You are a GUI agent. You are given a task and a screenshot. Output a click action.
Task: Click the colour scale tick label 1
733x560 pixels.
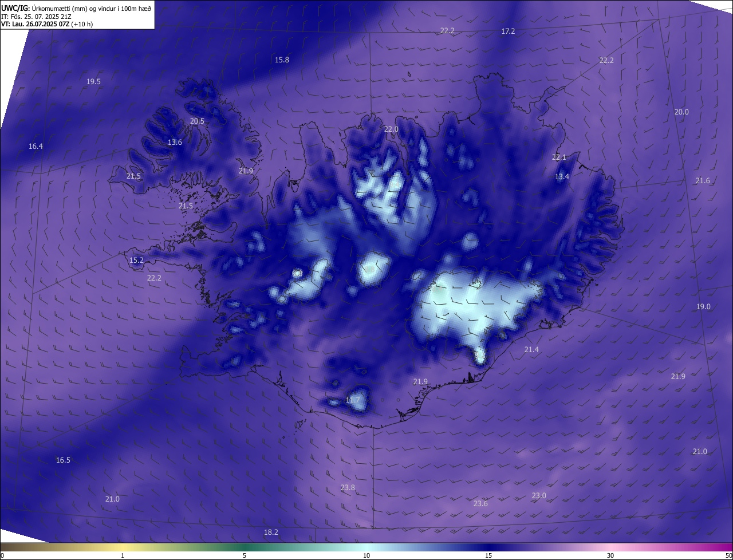click(x=123, y=555)
